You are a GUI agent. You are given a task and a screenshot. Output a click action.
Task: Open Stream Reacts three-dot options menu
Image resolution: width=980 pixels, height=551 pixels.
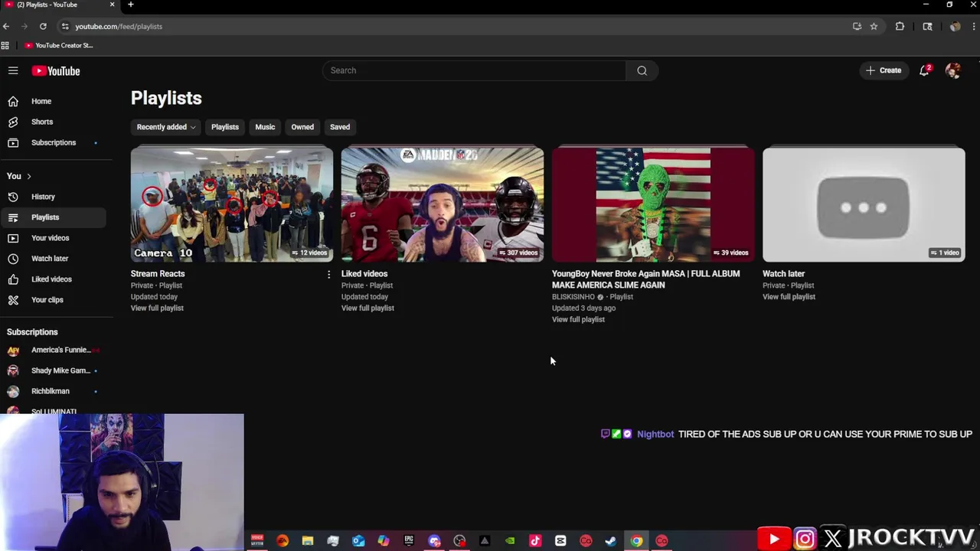click(x=328, y=274)
